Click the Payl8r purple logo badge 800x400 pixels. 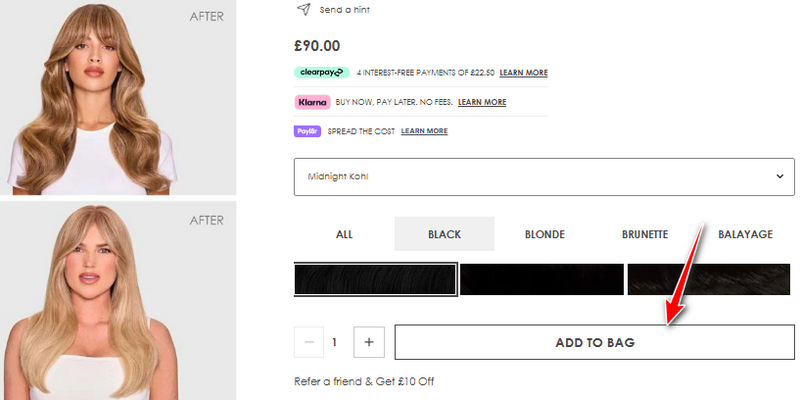pos(306,131)
